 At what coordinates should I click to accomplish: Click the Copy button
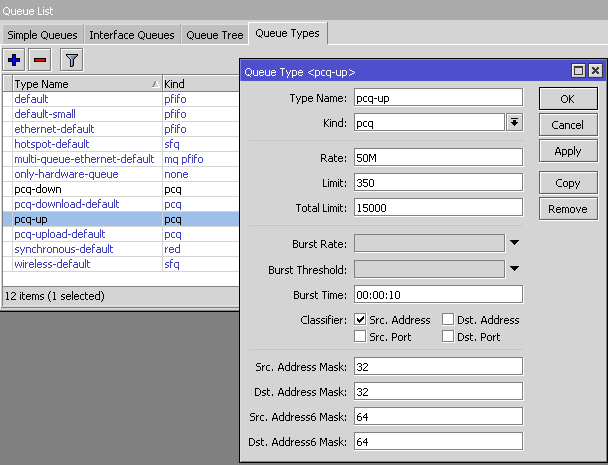point(568,183)
